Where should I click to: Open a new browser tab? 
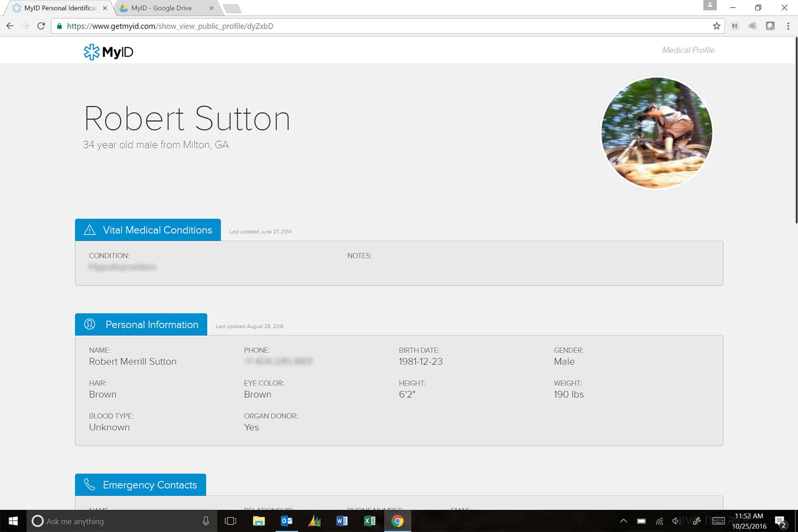[232, 8]
